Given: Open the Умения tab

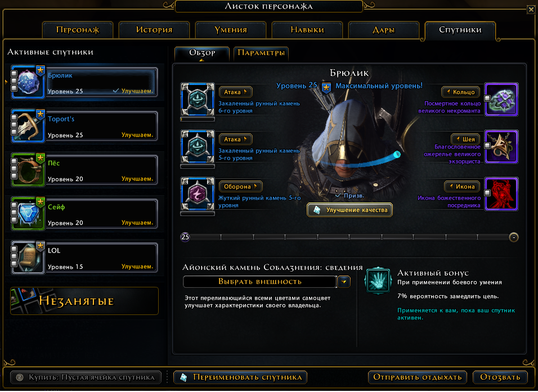Looking at the screenshot, I should [x=231, y=30].
